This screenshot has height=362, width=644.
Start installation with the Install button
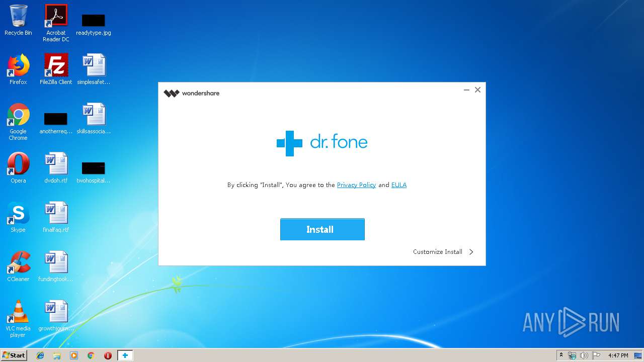click(322, 229)
